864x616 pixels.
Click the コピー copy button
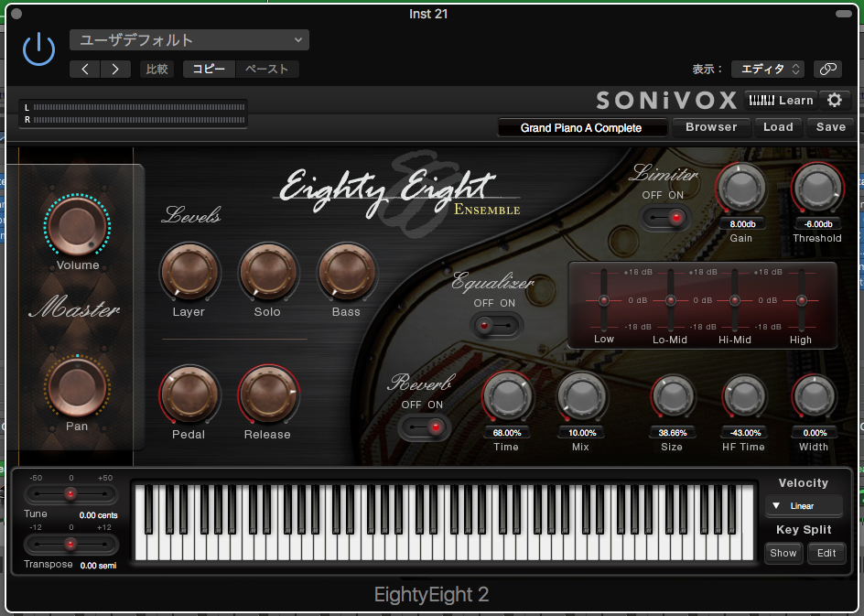coord(209,69)
